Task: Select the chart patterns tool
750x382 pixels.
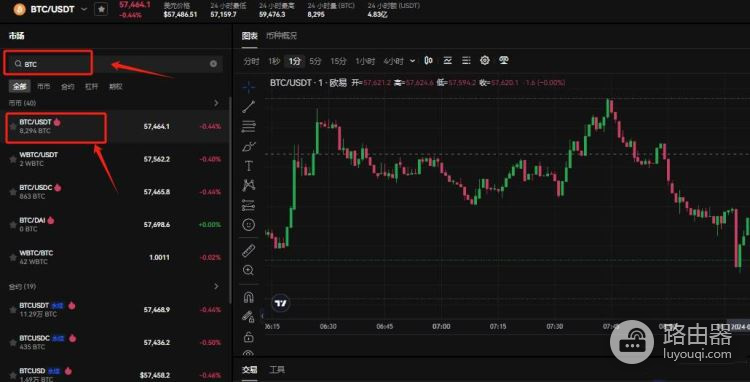Action: 249,185
